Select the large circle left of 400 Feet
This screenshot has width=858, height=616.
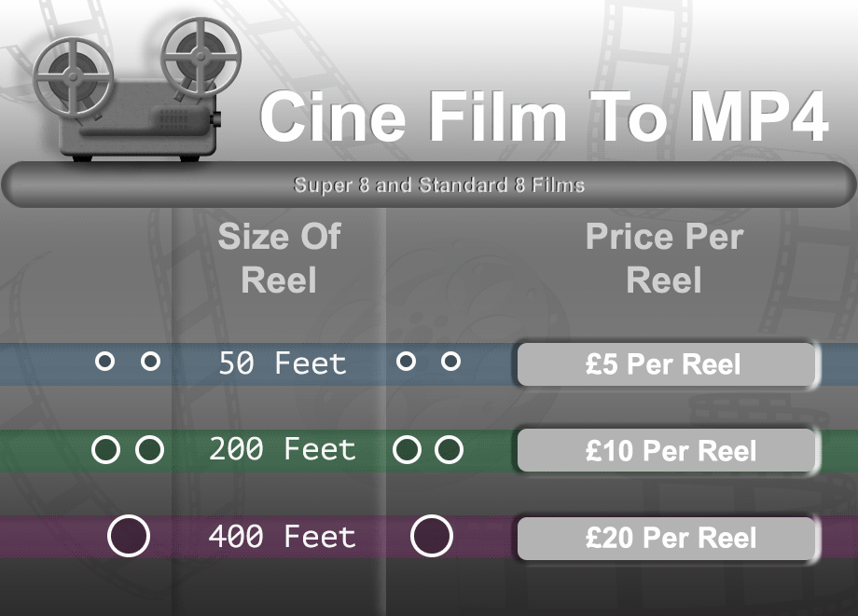[129, 537]
